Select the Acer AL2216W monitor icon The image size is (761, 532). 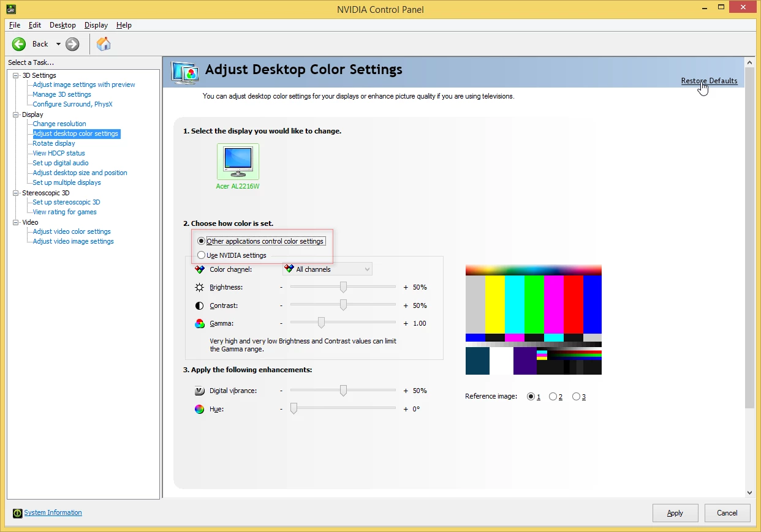(x=238, y=162)
